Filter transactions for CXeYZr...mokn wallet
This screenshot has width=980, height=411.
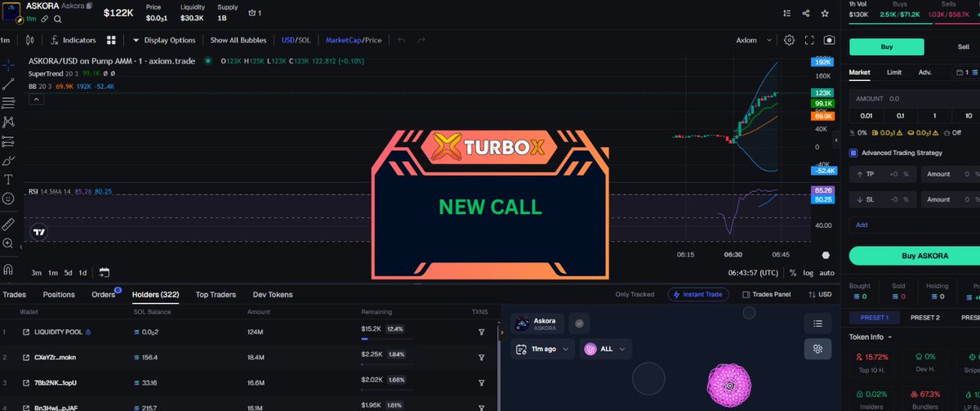(x=481, y=357)
